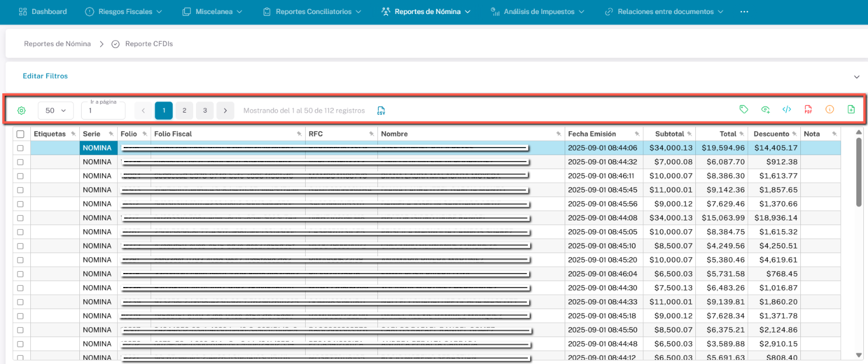Open the Reportes Conciliatorios menu
Image resolution: width=868 pixels, height=364 pixels.
tap(312, 12)
